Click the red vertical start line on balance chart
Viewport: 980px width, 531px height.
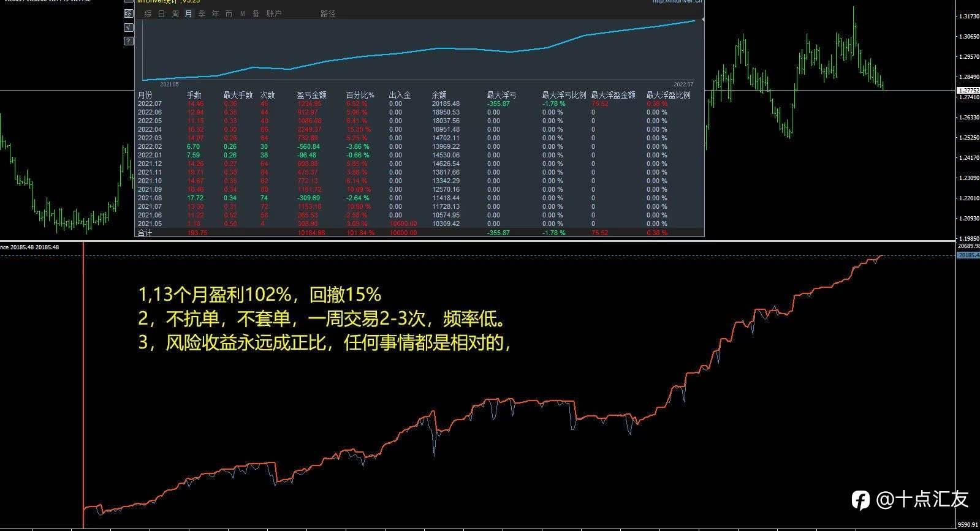click(x=83, y=385)
